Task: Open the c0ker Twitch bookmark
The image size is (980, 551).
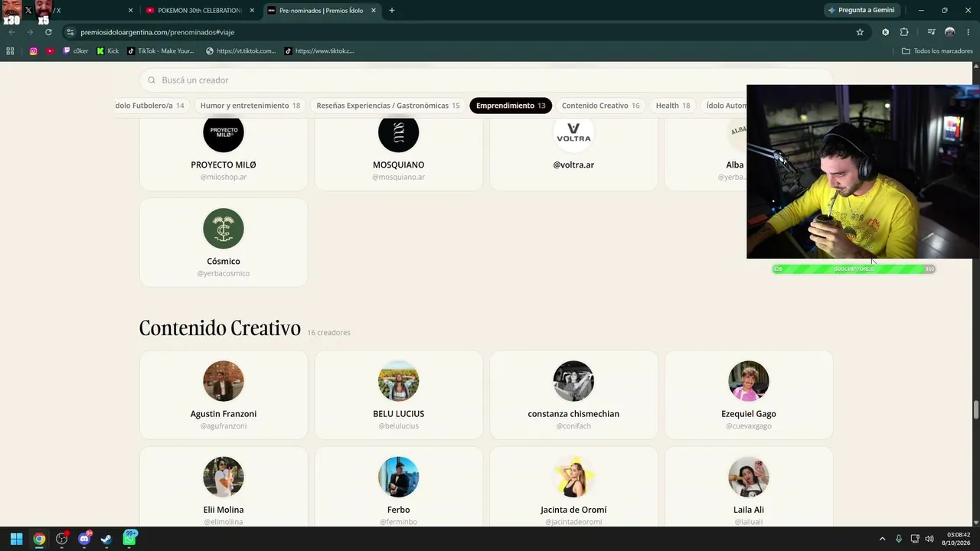Action: [x=76, y=51]
